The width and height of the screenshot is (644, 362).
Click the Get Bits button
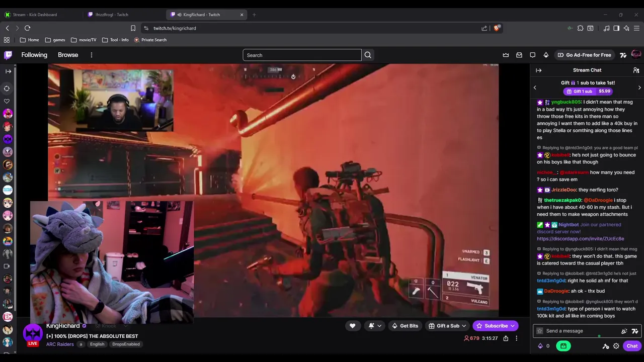[x=405, y=326]
